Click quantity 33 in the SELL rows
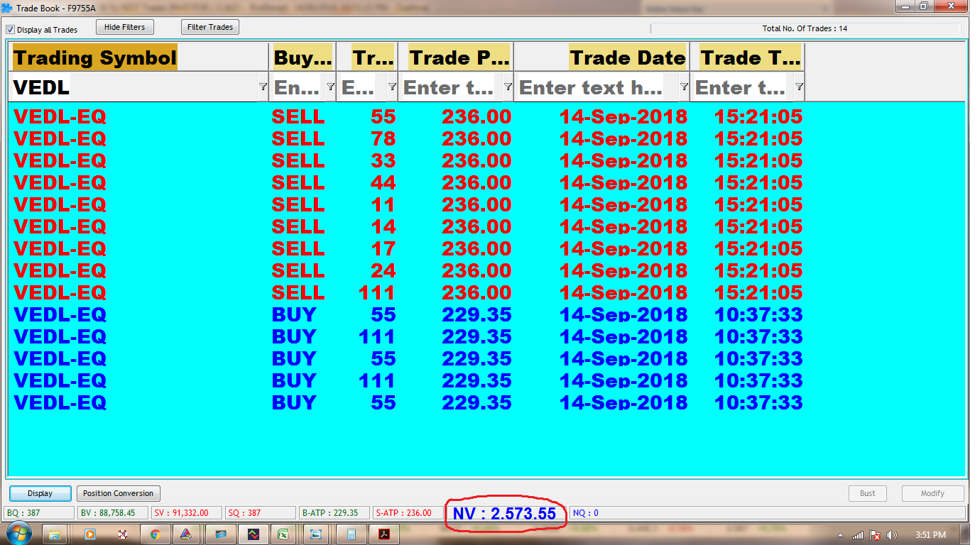This screenshot has height=545, width=980. [383, 160]
